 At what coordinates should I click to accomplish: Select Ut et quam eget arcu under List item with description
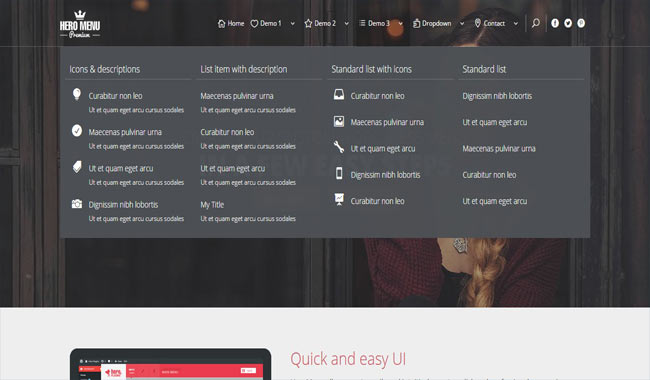pyautogui.click(x=233, y=168)
